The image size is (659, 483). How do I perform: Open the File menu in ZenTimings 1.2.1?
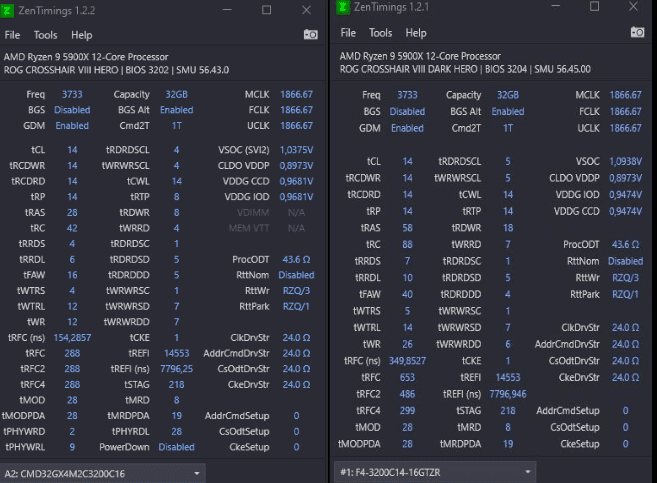348,33
